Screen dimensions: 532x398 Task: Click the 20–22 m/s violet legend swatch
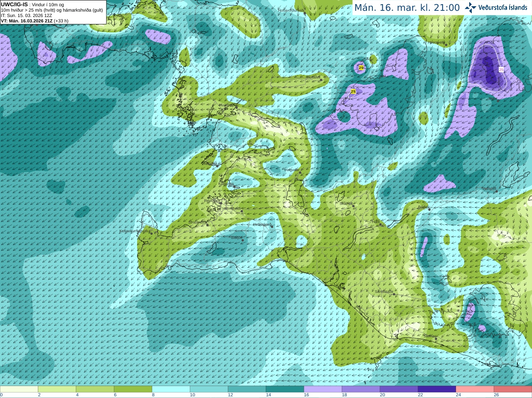click(x=399, y=389)
